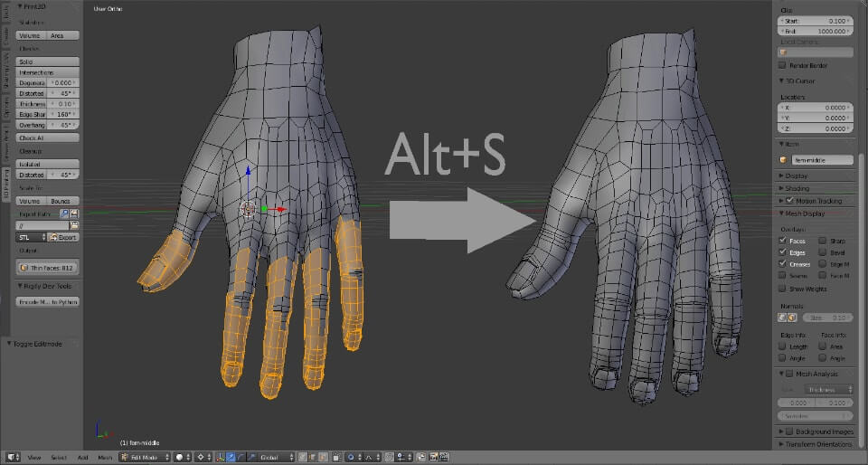This screenshot has height=465, width=868.
Task: Enable the Show Weights checkbox
Action: coord(783,289)
